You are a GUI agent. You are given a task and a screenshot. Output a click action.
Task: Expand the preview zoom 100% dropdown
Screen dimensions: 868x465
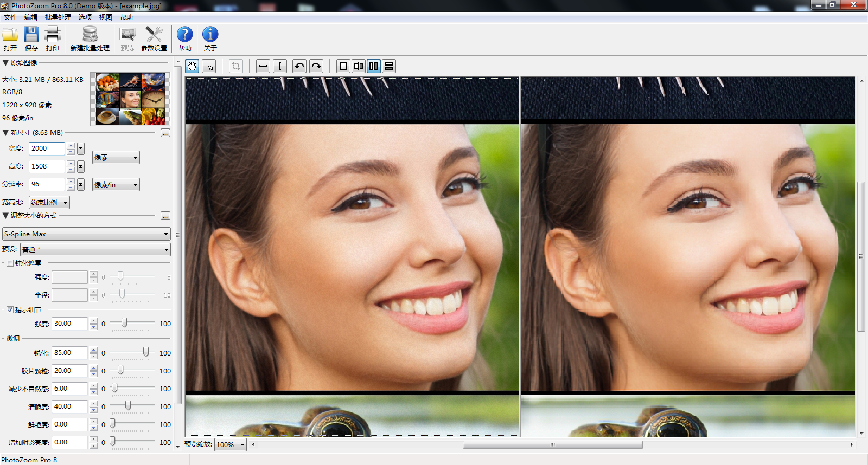(x=231, y=445)
